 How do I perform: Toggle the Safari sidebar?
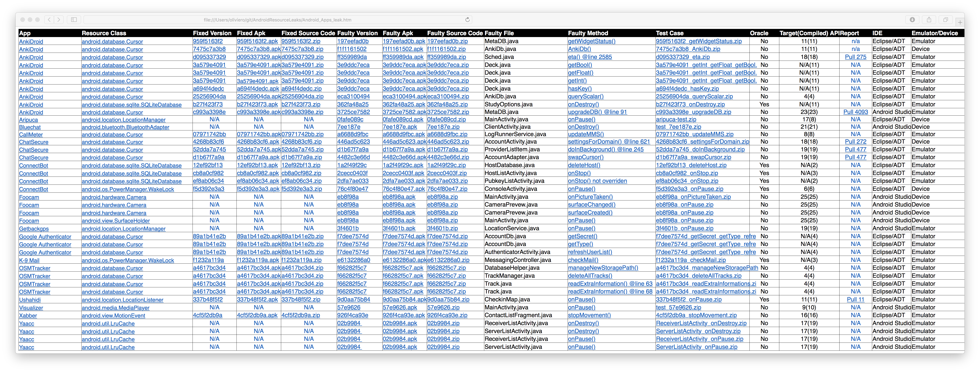point(74,19)
